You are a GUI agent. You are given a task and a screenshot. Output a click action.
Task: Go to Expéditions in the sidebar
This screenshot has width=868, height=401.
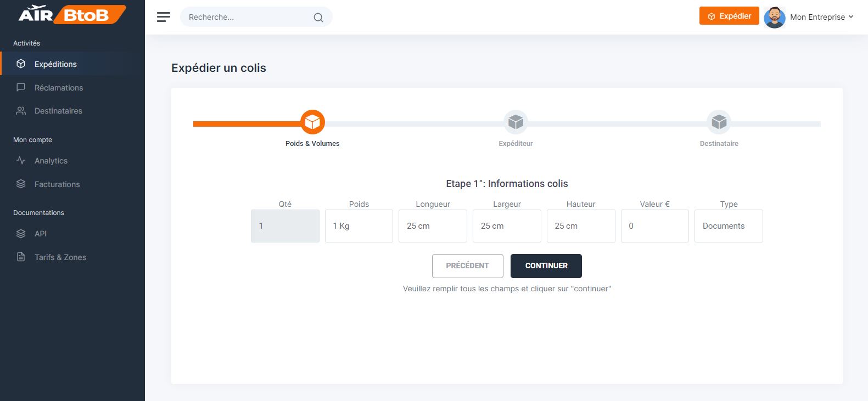(55, 64)
